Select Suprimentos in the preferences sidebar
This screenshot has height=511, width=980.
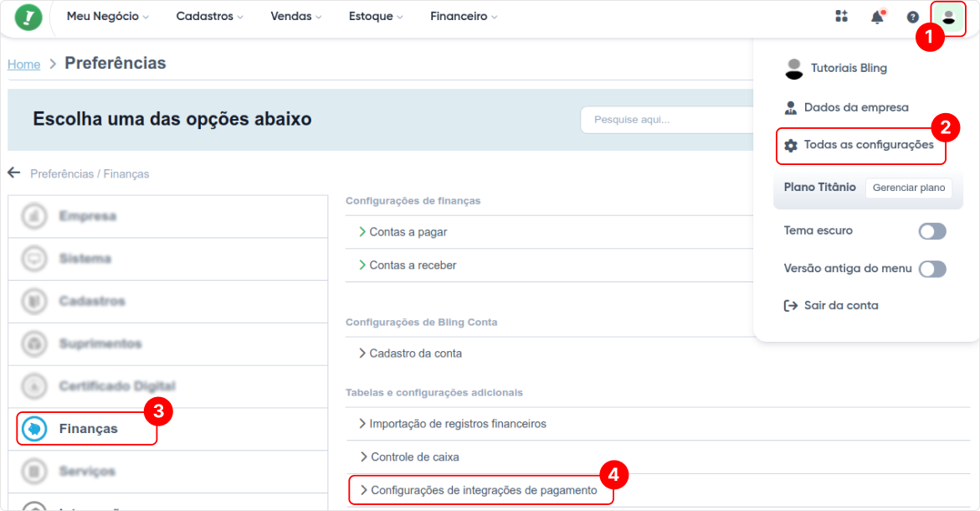coord(167,344)
